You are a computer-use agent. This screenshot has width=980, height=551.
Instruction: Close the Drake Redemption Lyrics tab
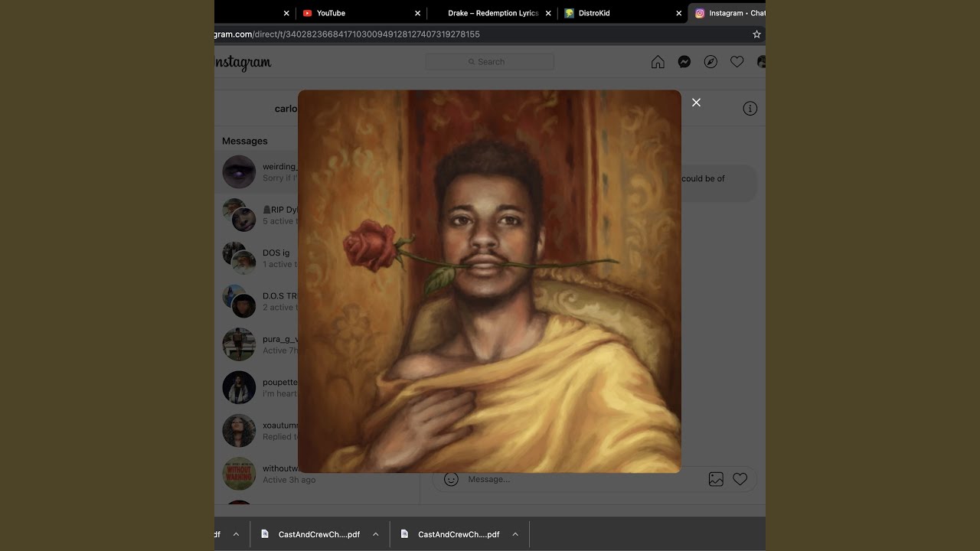(x=548, y=13)
